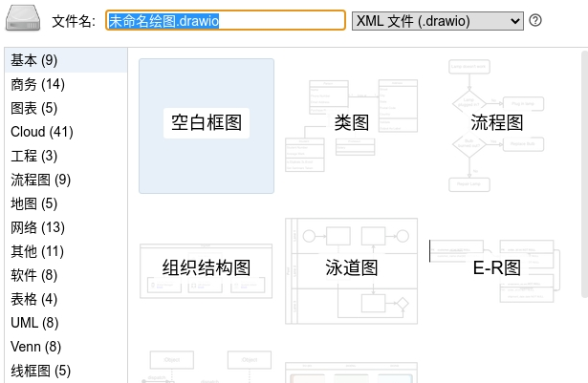Choose the 泳道图 swimlane template
Viewport: 588px width, 383px height.
click(352, 270)
